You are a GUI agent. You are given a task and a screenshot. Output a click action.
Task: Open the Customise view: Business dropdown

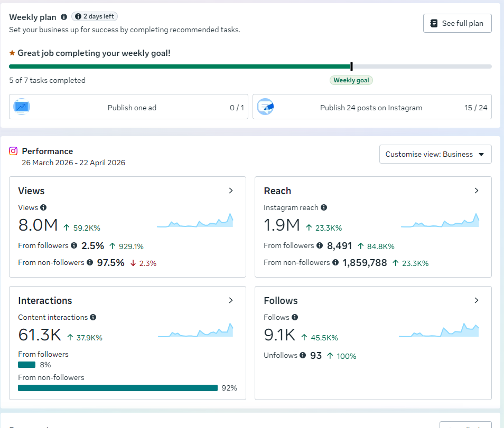click(435, 154)
